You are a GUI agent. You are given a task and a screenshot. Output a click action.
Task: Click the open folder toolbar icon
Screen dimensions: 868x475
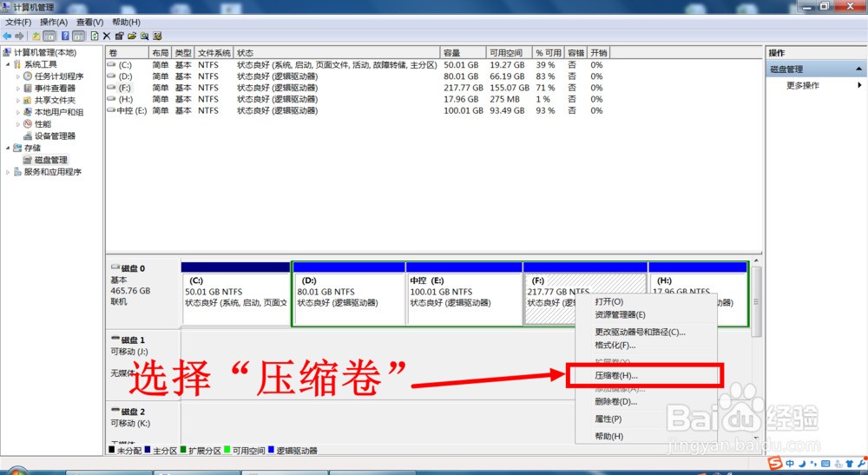click(x=132, y=36)
